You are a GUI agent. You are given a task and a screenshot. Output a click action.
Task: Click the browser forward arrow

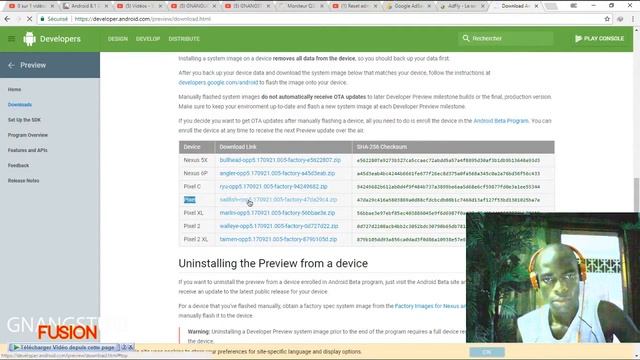(18, 19)
